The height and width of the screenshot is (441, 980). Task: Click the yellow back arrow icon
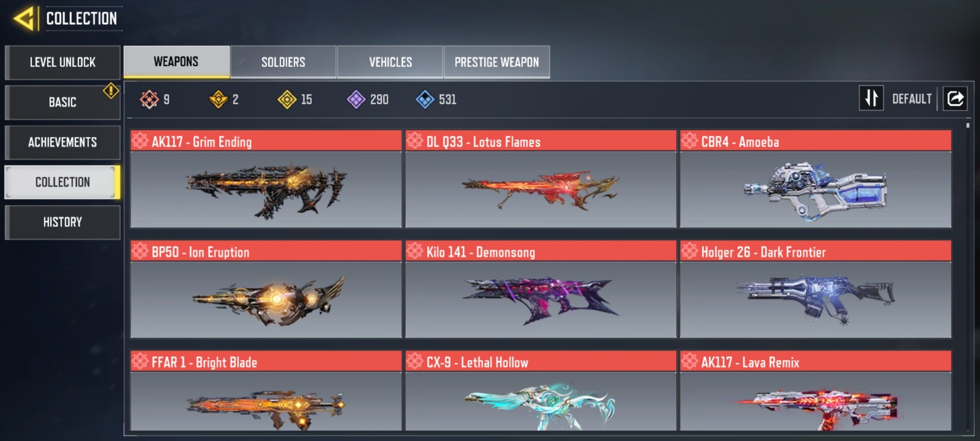24,18
